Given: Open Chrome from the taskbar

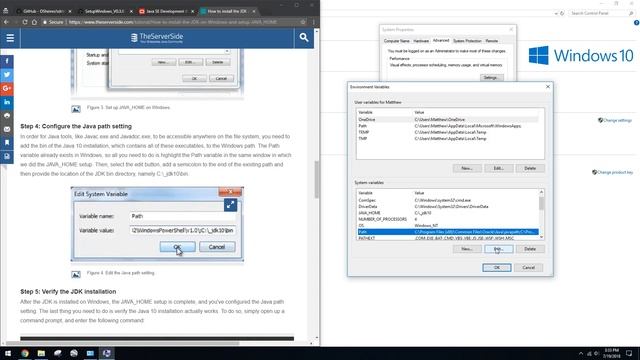Looking at the screenshot, I should pyautogui.click(x=25, y=353).
